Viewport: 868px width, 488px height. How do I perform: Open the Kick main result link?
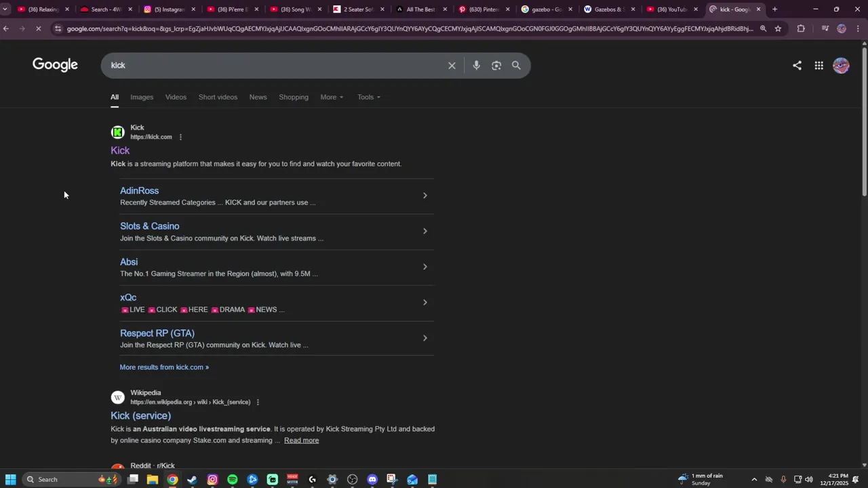(x=120, y=150)
